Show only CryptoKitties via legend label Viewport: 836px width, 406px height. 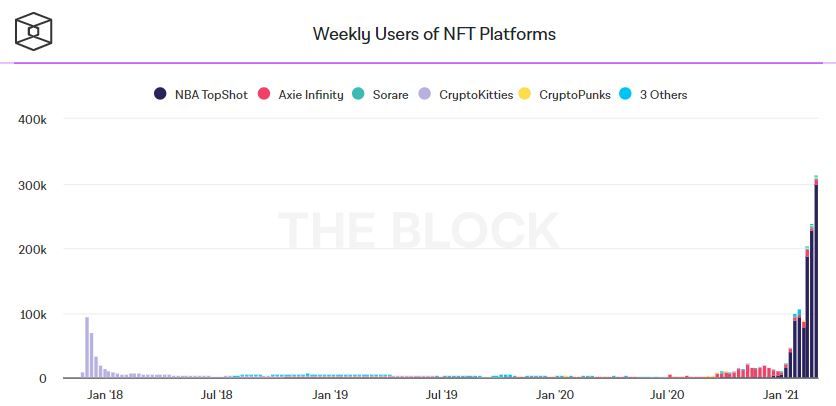(x=475, y=95)
